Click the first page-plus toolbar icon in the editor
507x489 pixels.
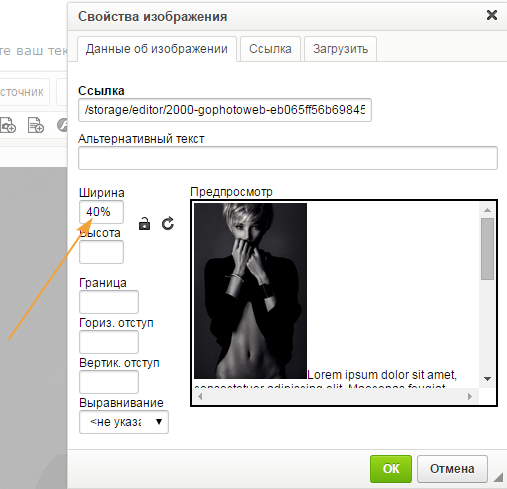7,125
